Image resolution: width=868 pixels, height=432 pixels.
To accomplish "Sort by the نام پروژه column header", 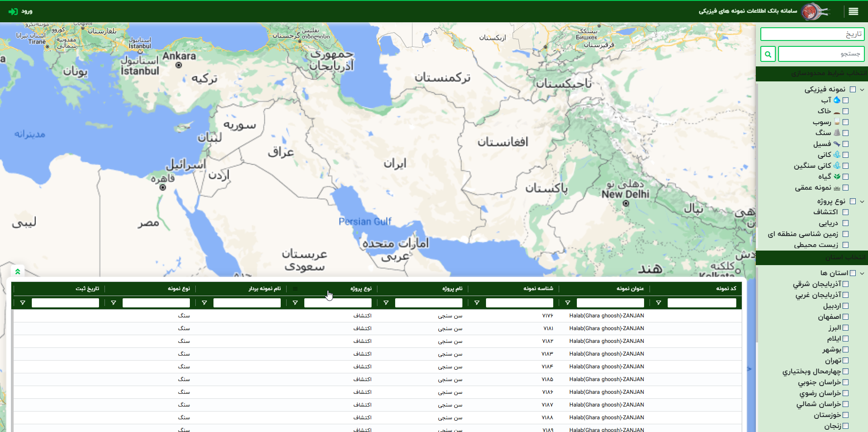I will (452, 289).
